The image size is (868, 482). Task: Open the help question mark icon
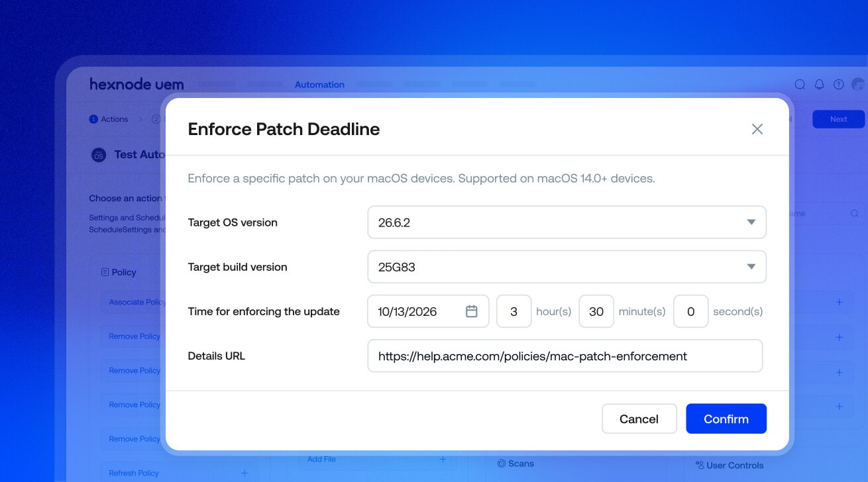(x=839, y=84)
